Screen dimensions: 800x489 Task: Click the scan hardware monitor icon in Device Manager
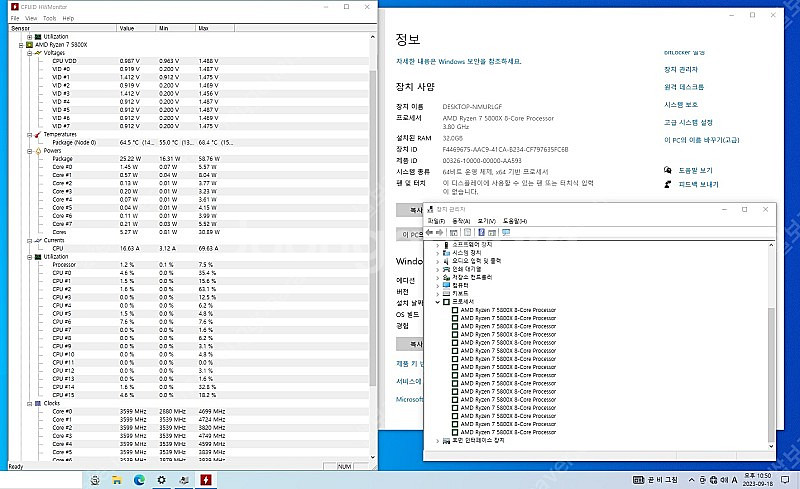[x=506, y=232]
